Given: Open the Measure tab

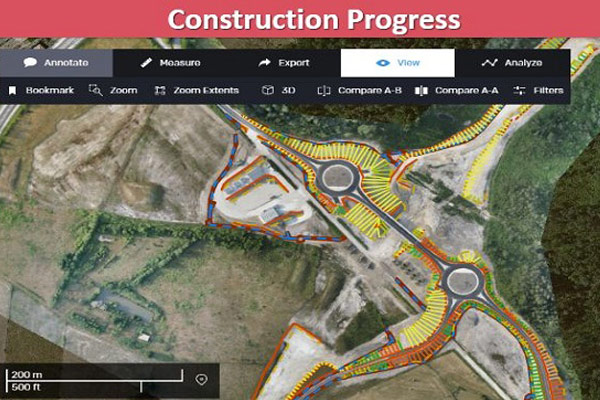Looking at the screenshot, I should tap(170, 63).
